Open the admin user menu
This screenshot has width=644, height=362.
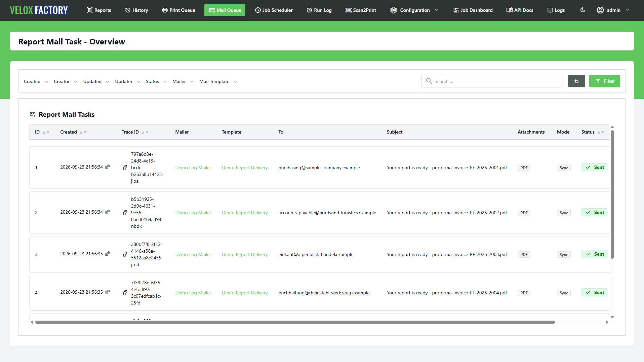tap(613, 10)
